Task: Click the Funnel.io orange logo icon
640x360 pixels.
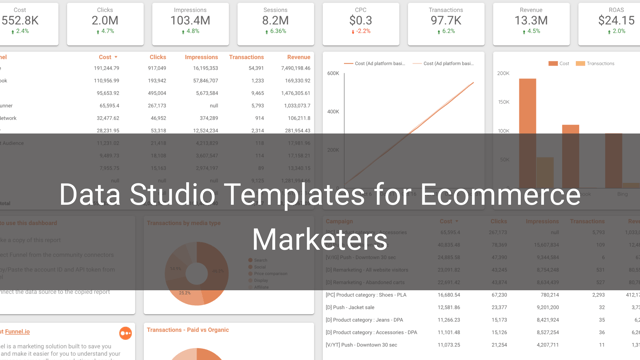Action: [x=125, y=333]
